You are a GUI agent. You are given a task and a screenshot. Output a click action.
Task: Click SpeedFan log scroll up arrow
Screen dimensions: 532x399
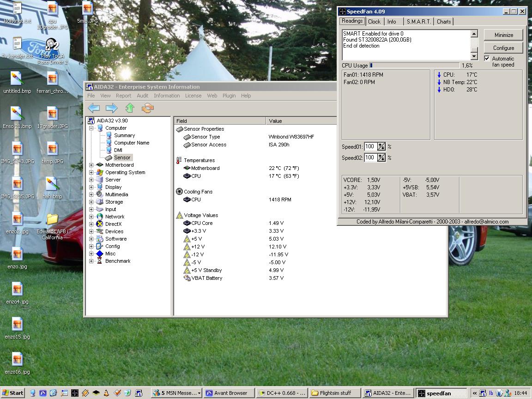click(x=474, y=34)
